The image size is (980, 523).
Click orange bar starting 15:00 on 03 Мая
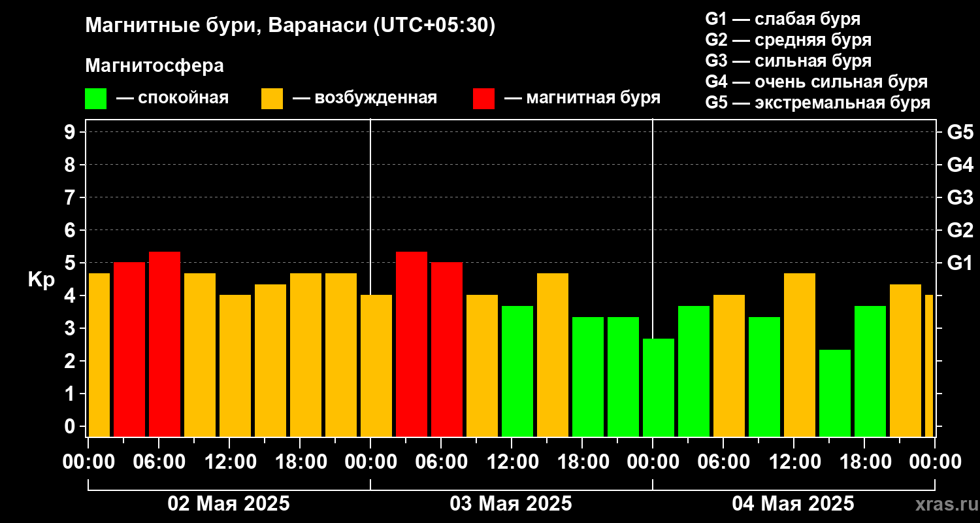coord(553,355)
